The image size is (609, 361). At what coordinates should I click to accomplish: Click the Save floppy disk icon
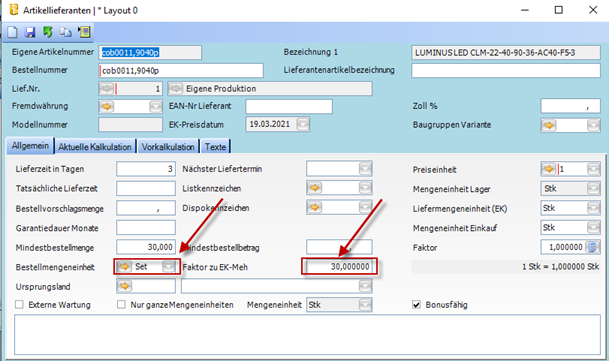tap(30, 32)
